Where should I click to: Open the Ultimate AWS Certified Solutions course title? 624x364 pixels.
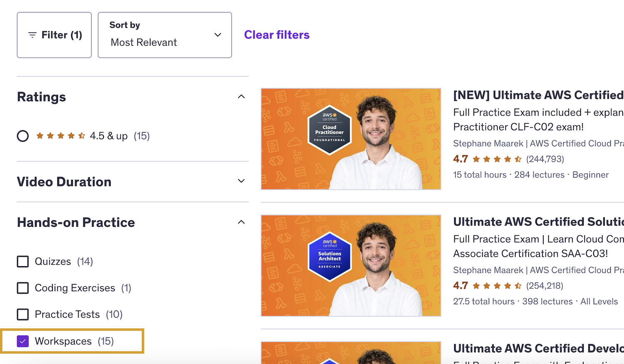pos(538,222)
